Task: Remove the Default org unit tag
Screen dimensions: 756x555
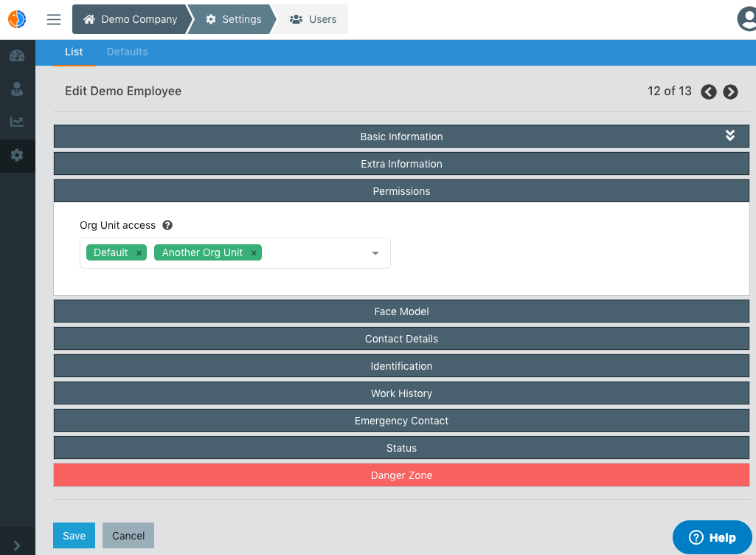Action: 139,253
